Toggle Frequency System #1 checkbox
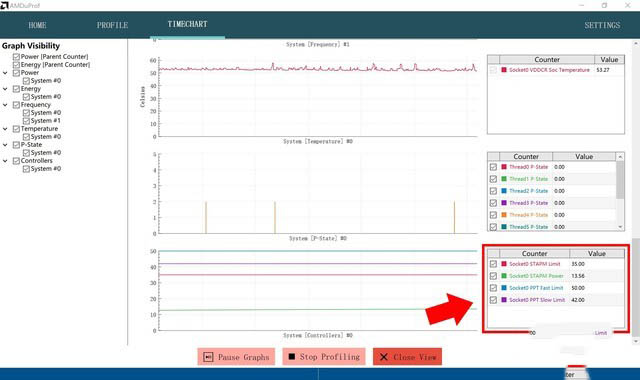The image size is (640, 380). click(26, 121)
